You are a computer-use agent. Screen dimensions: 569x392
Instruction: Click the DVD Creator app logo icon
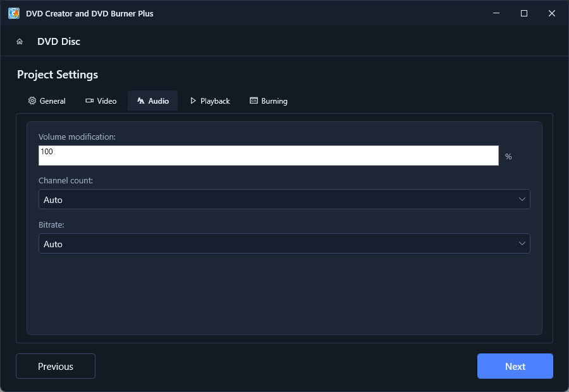(x=14, y=13)
